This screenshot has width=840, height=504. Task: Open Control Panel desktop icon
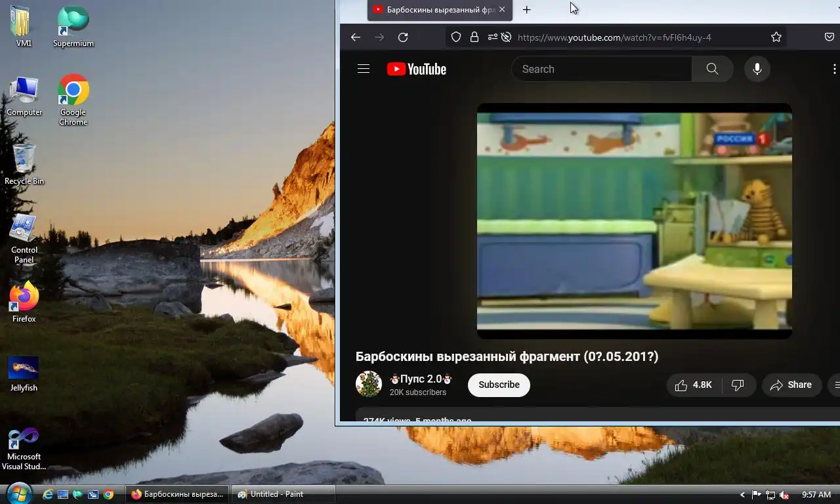pyautogui.click(x=24, y=239)
